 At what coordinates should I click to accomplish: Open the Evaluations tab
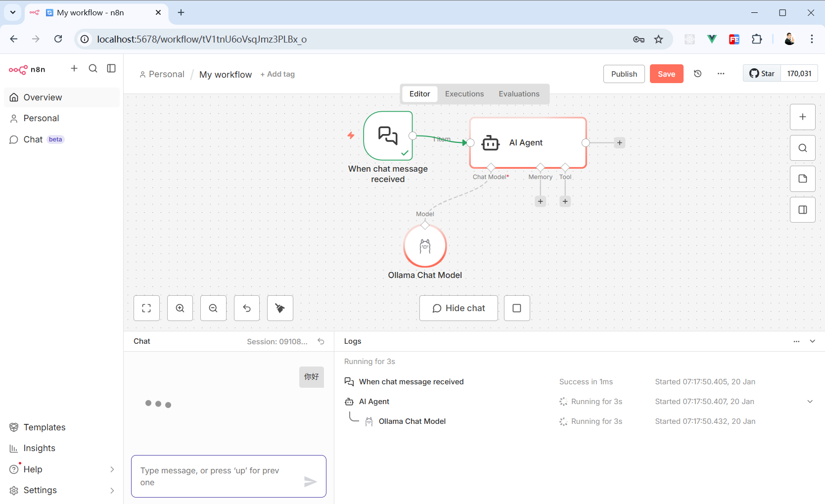coord(519,94)
